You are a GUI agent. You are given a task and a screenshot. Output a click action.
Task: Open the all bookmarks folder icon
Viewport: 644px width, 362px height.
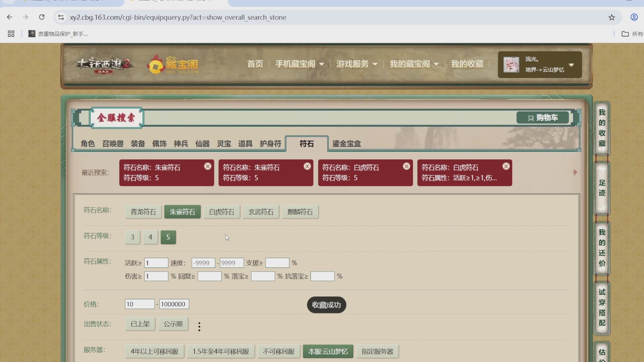pos(625,34)
